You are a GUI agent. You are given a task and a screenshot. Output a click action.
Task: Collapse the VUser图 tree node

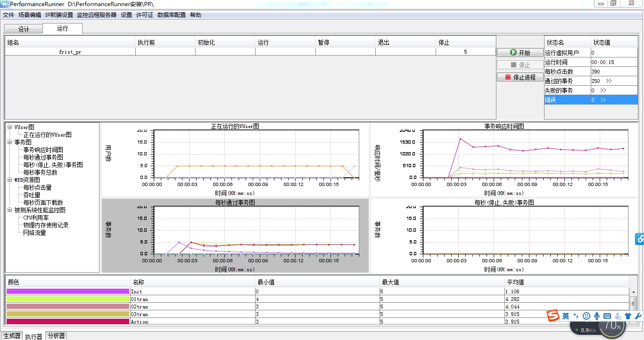point(9,127)
